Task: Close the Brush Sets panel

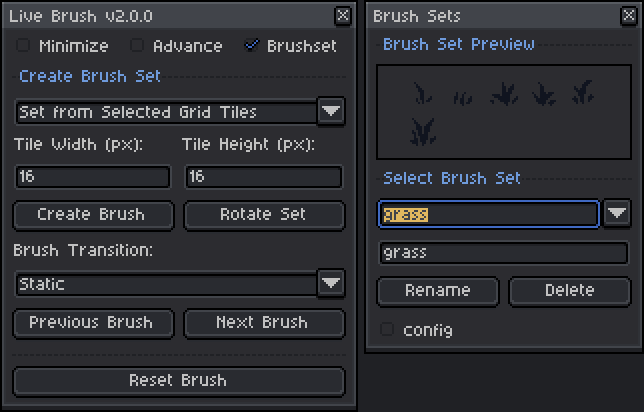Action: [628, 15]
